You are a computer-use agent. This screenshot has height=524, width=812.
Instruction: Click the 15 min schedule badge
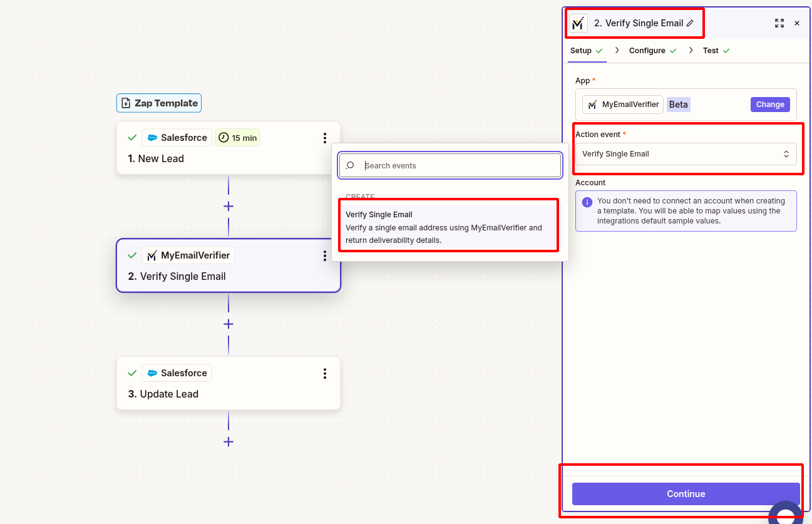click(x=237, y=137)
